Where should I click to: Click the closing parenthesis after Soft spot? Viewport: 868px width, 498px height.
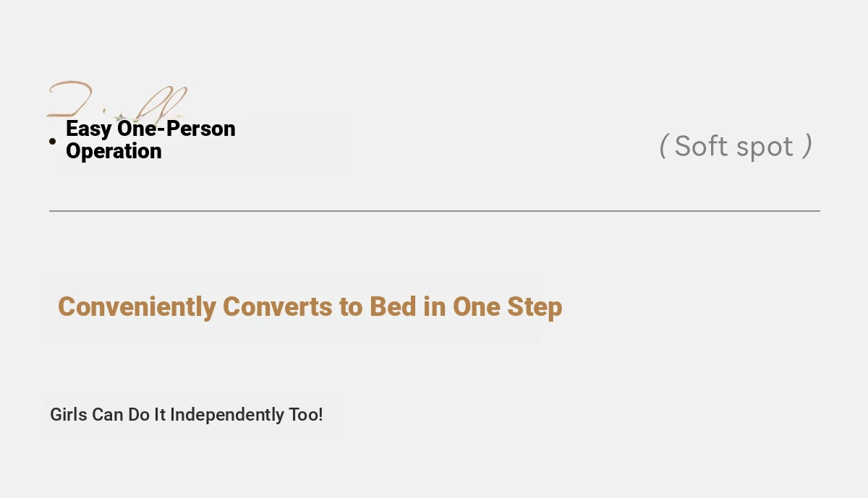pyautogui.click(x=807, y=146)
